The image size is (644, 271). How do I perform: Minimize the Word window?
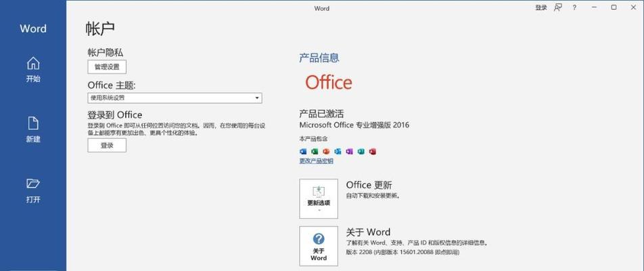[x=594, y=7]
